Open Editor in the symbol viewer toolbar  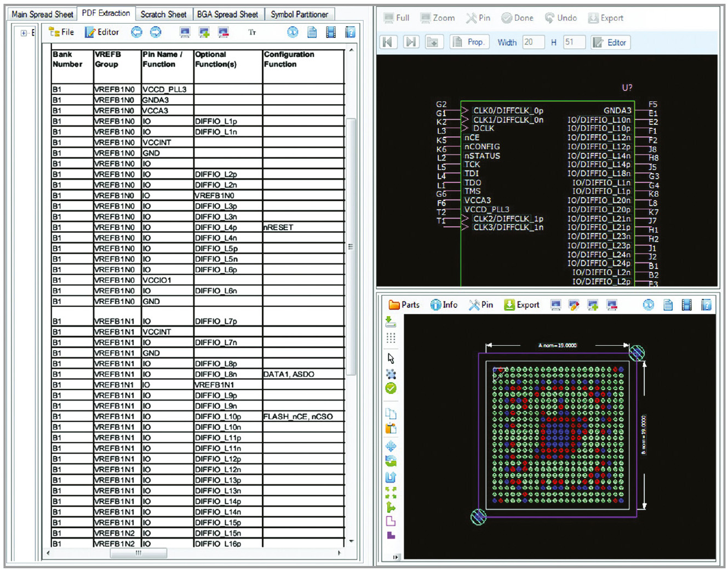click(x=611, y=42)
